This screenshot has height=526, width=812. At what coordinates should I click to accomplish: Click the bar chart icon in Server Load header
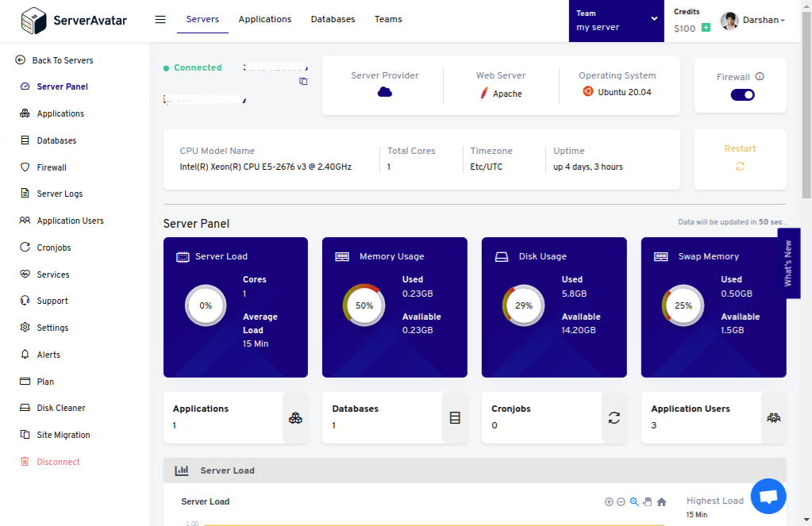[182, 470]
